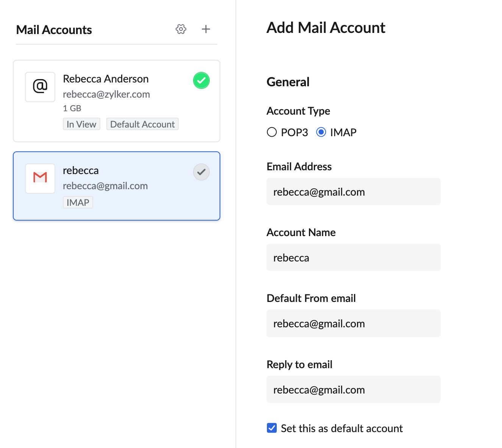Click the Set this as default account label

(x=341, y=428)
